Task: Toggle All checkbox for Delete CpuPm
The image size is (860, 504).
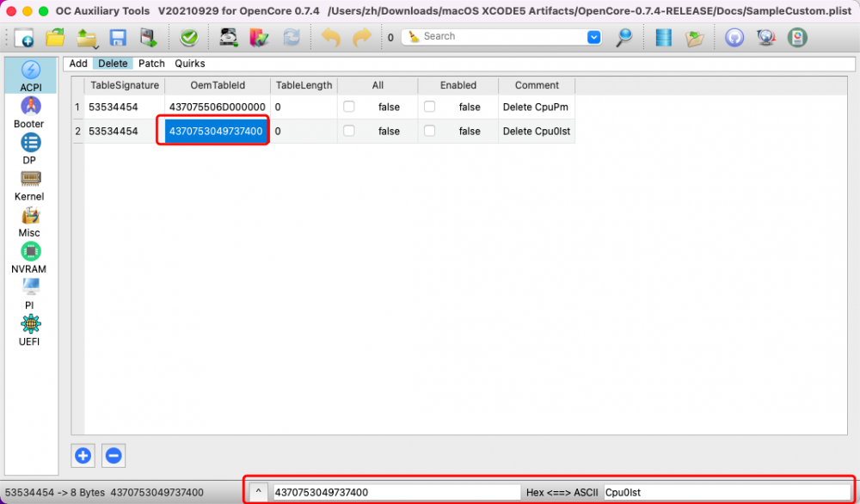Action: coord(349,107)
